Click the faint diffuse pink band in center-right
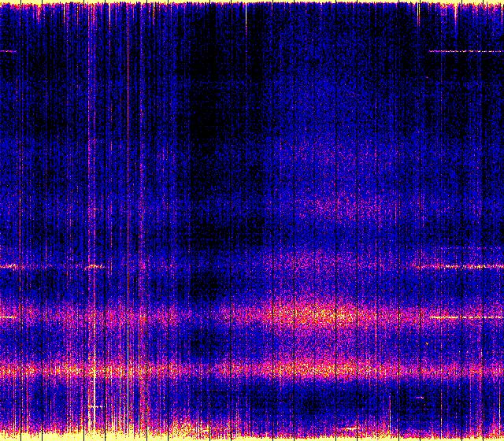This screenshot has width=504, height=441. [x=354, y=260]
